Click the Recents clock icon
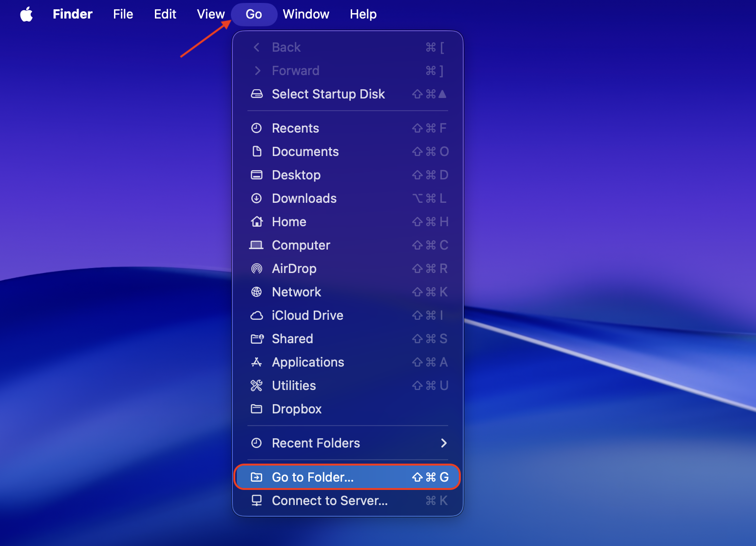 coord(257,128)
